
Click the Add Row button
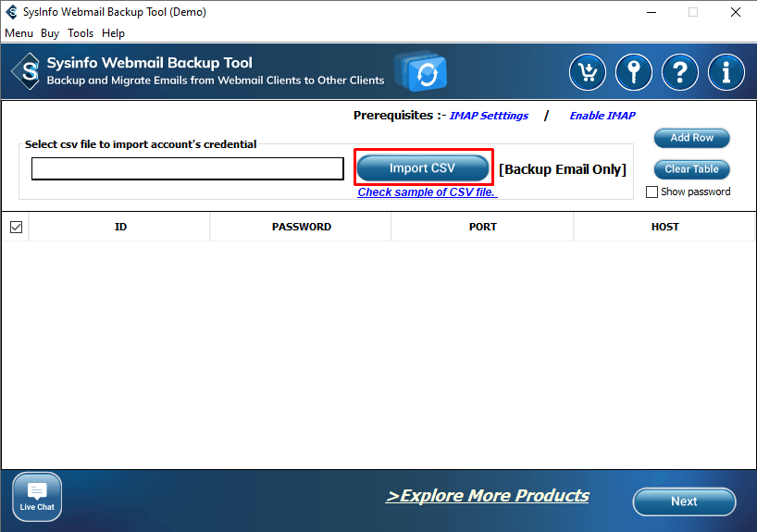pyautogui.click(x=691, y=138)
